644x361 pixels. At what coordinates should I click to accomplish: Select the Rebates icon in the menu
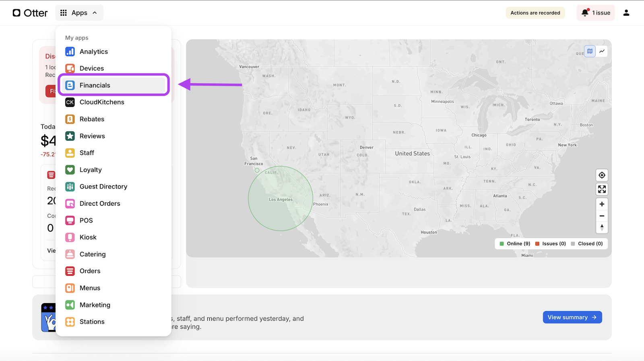pyautogui.click(x=70, y=119)
